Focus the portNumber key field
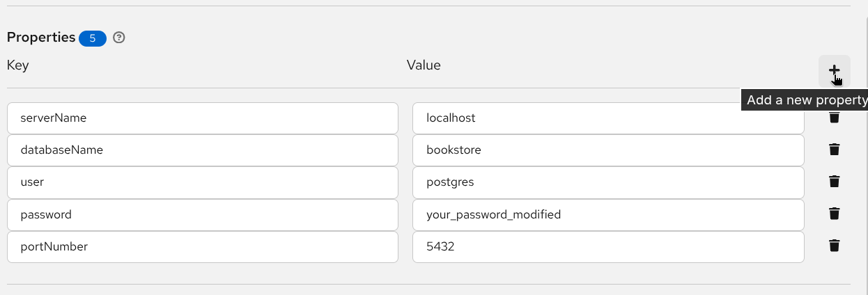Screen dimensions: 868x295 pyautogui.click(x=202, y=246)
